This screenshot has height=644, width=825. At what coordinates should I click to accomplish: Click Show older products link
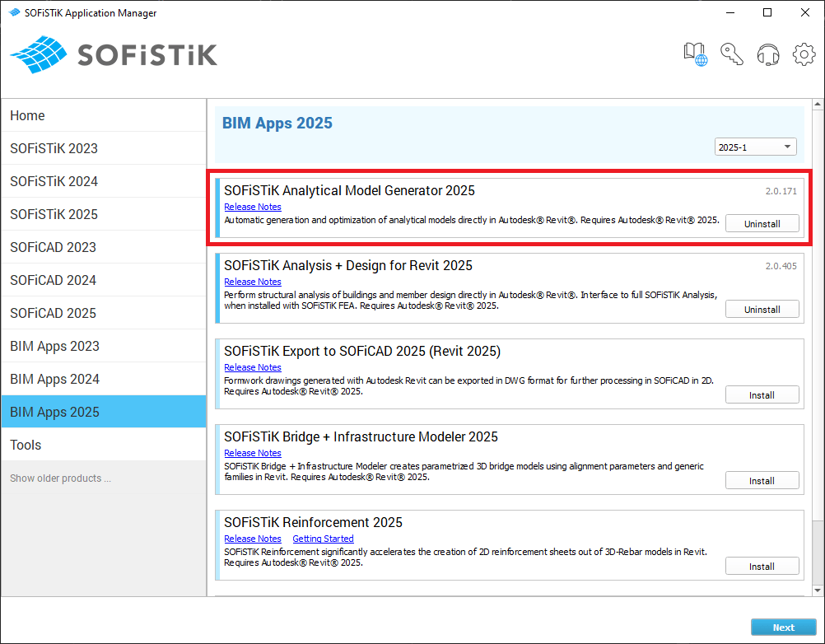coord(60,478)
